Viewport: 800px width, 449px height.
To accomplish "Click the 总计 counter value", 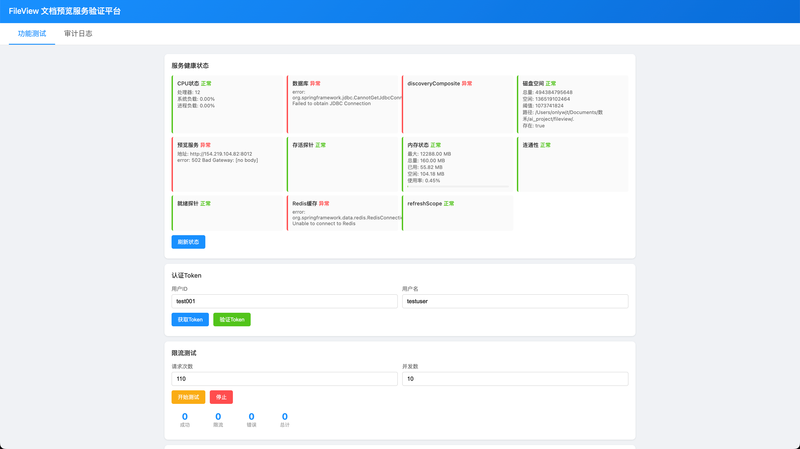I will [x=285, y=416].
